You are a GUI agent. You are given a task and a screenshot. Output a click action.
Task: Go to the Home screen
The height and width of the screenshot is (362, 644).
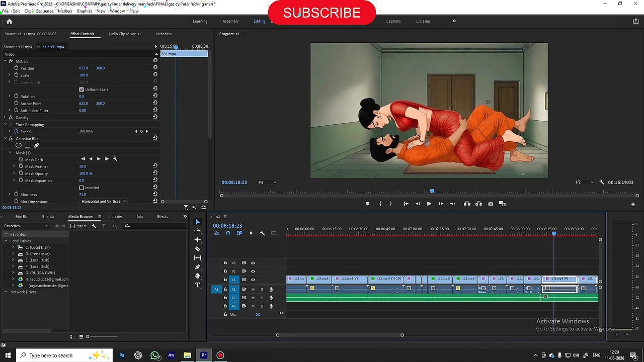[9, 21]
